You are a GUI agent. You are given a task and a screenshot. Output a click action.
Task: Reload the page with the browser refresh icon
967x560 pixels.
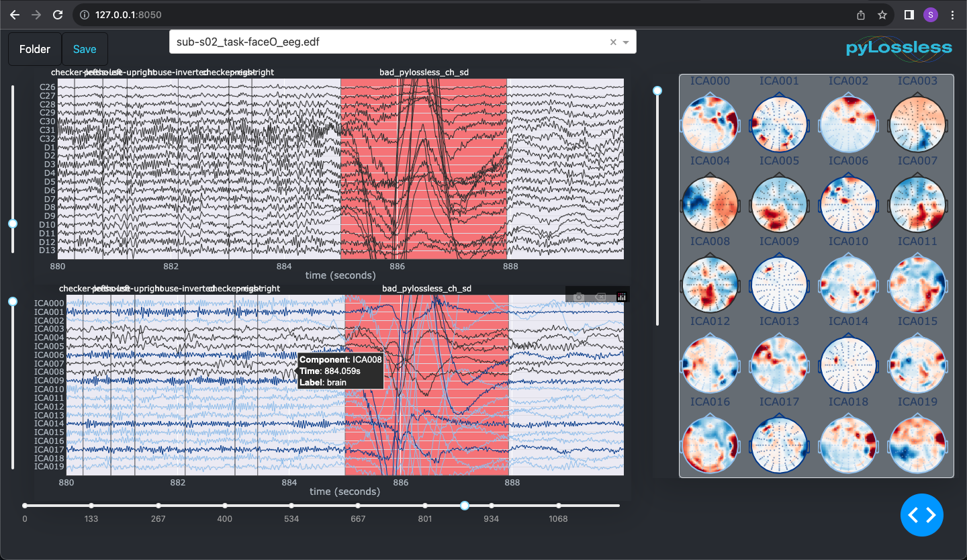pyautogui.click(x=57, y=14)
